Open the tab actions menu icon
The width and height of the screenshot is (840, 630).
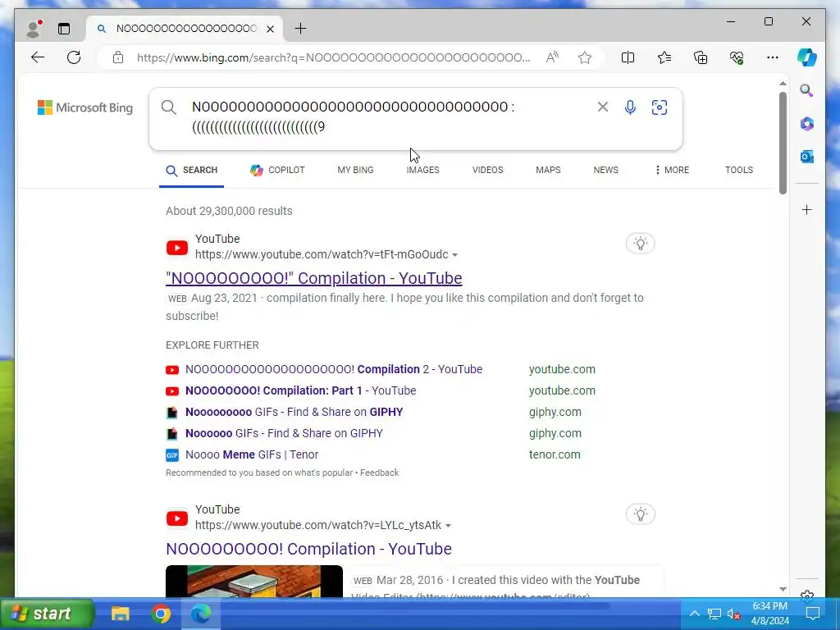pyautogui.click(x=64, y=29)
